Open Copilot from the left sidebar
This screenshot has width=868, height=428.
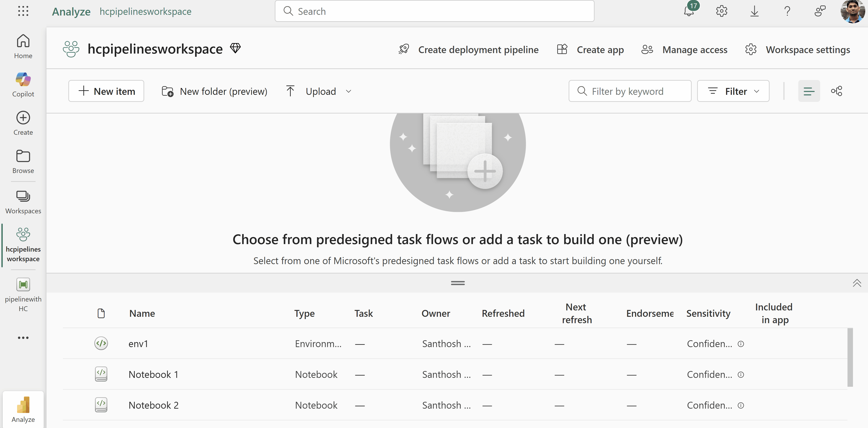(23, 84)
